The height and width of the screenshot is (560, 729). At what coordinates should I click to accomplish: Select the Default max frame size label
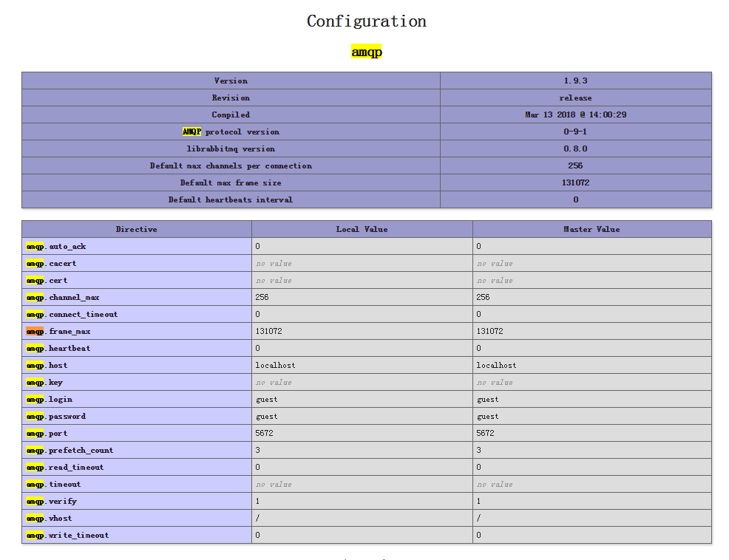231,183
